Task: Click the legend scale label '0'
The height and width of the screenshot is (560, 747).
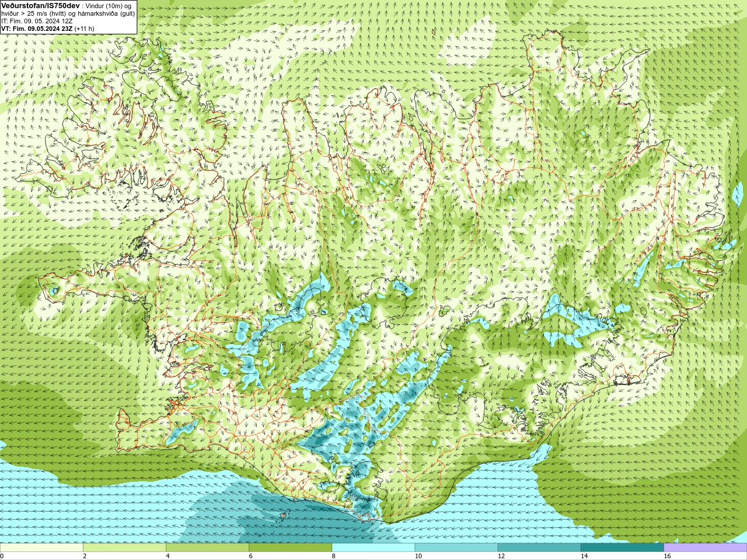Action: pyautogui.click(x=2, y=556)
